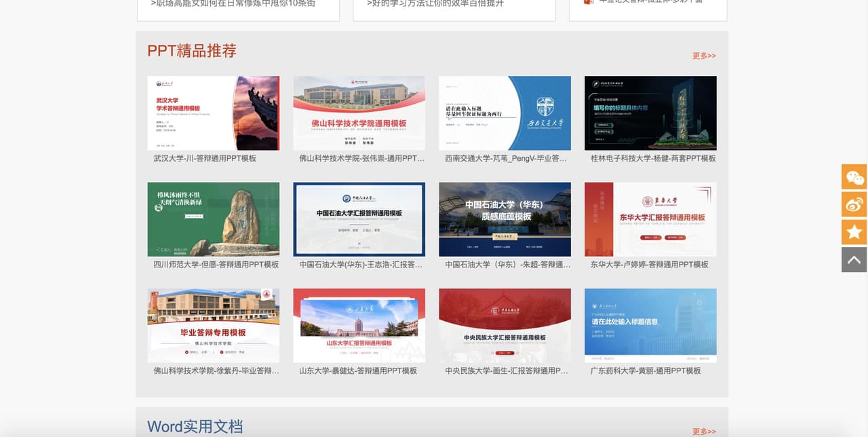This screenshot has height=437, width=868.
Task: Click caption 佛山科学技术学院-张伟崇-通用PPT
Action: pos(362,158)
